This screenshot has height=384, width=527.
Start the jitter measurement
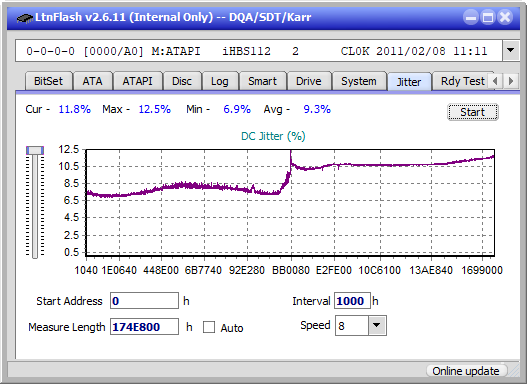click(x=473, y=112)
